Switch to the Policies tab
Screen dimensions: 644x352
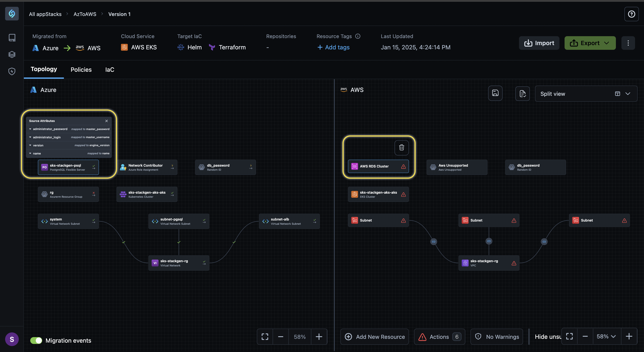(x=81, y=70)
